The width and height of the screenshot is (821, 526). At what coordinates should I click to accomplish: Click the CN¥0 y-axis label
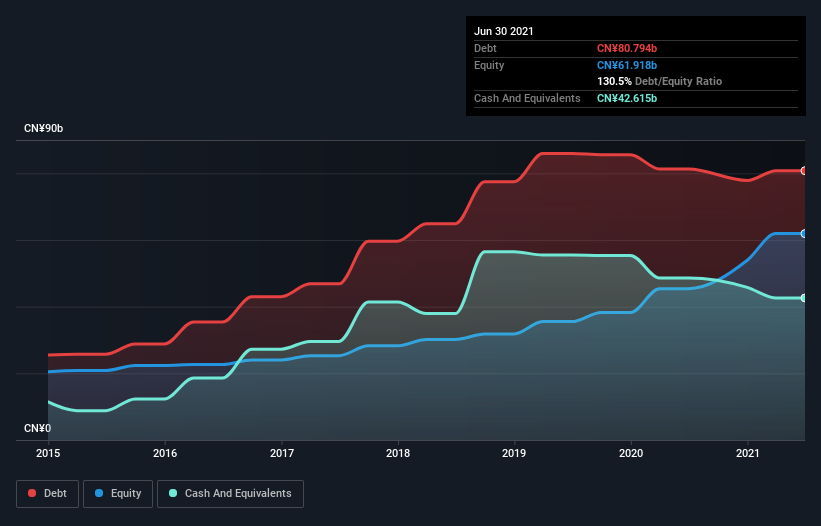[38, 428]
